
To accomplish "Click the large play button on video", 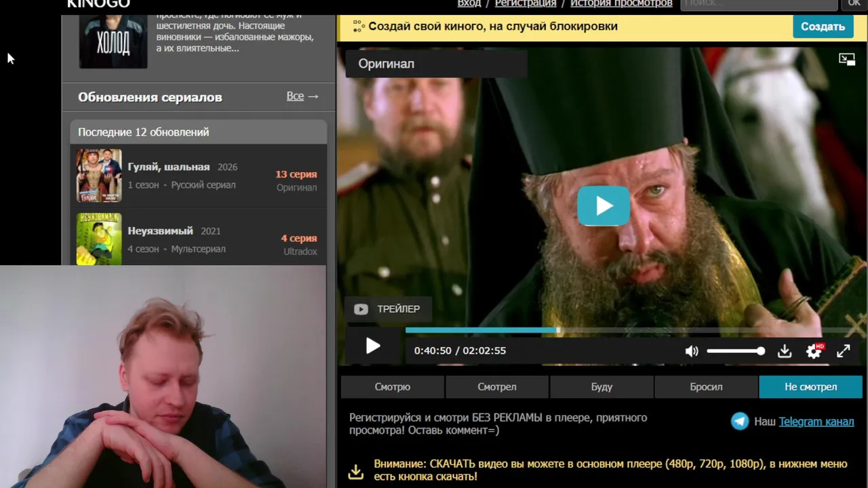I will point(604,206).
